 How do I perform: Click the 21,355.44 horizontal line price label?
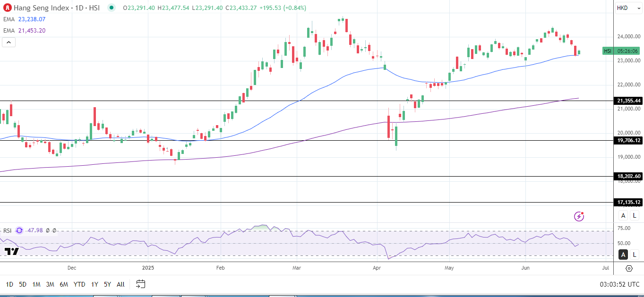pos(628,101)
